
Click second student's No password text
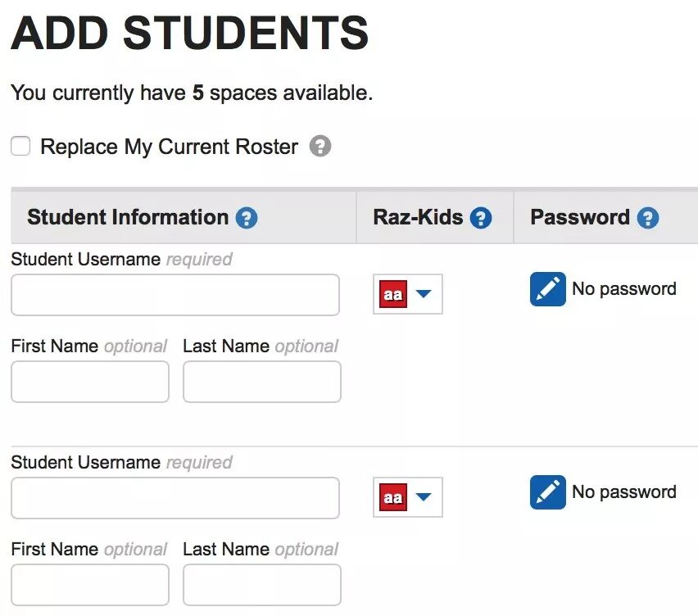(x=624, y=491)
